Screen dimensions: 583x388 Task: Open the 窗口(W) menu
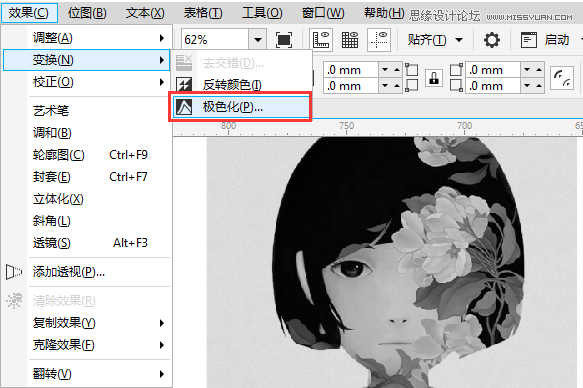point(323,13)
